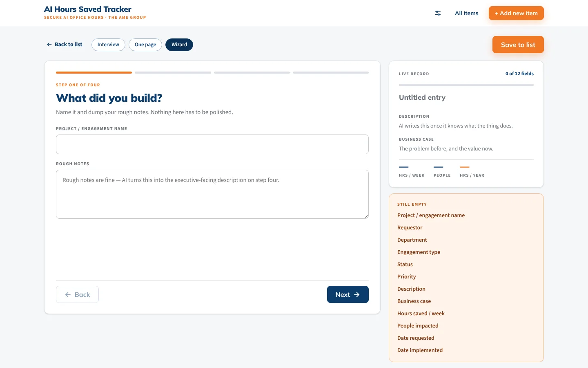Viewport: 588px width, 368px height.
Task: Click the live record fields progress bar
Action: 466,85
